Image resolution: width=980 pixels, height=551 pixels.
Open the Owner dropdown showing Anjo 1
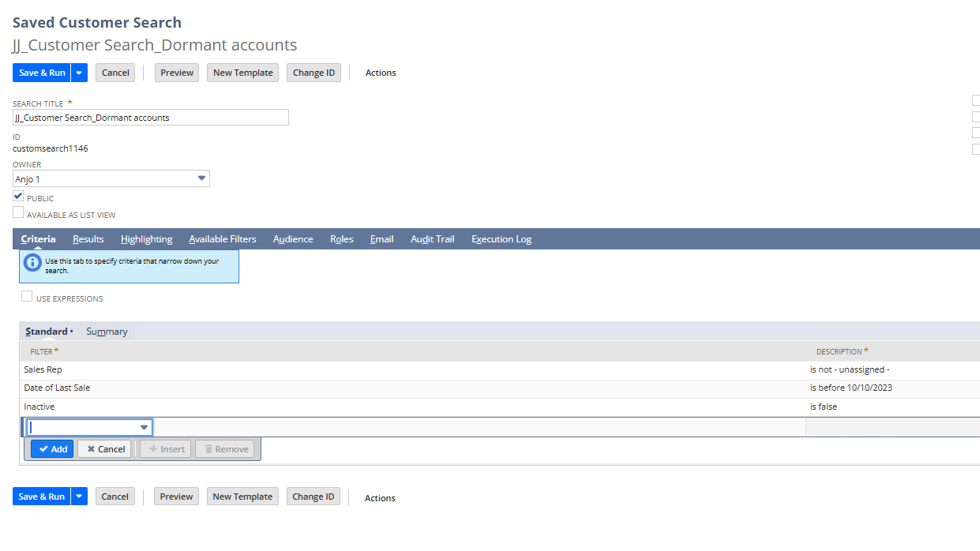tap(201, 179)
